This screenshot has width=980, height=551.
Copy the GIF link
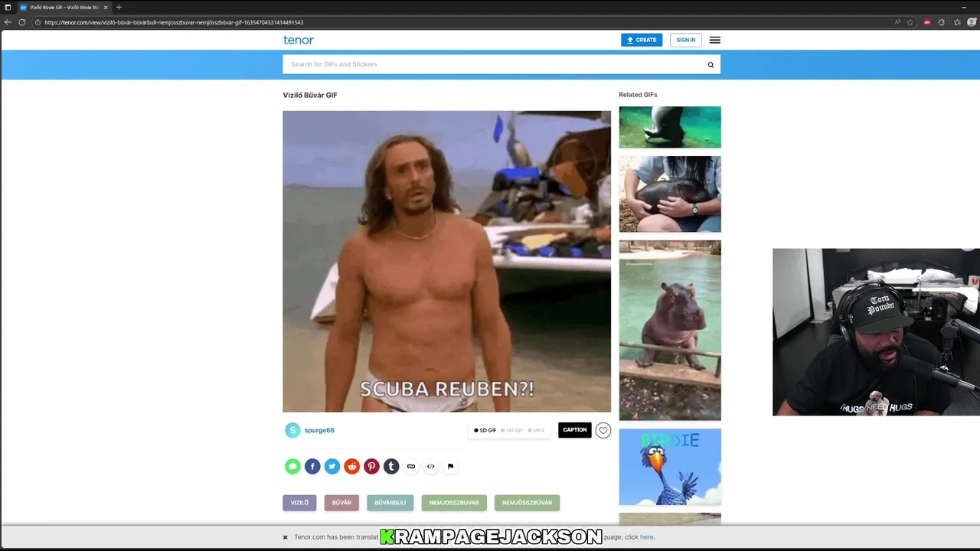tap(411, 466)
